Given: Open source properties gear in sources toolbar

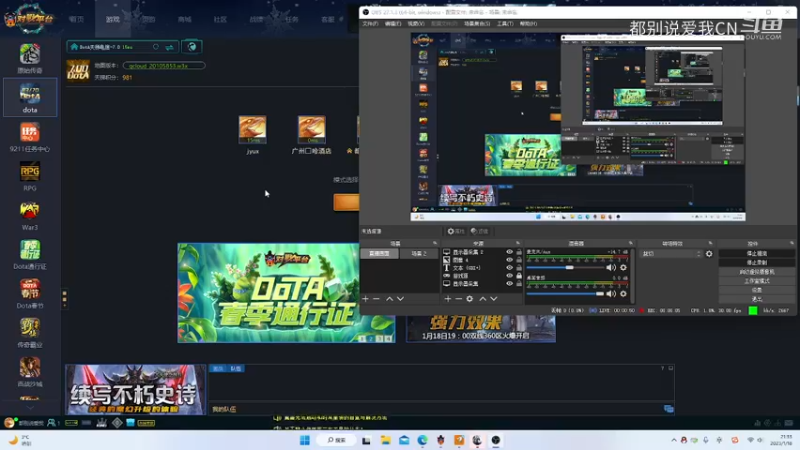Looking at the screenshot, I should pyautogui.click(x=470, y=298).
